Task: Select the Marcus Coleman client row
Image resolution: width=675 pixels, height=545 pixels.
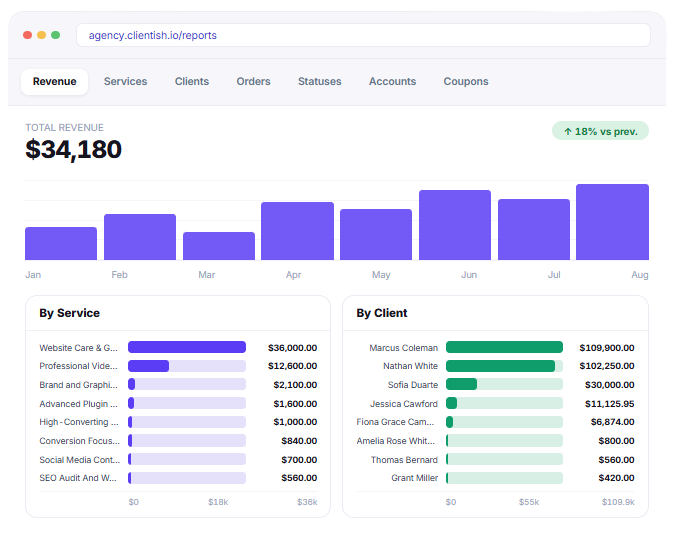Action: tap(495, 347)
